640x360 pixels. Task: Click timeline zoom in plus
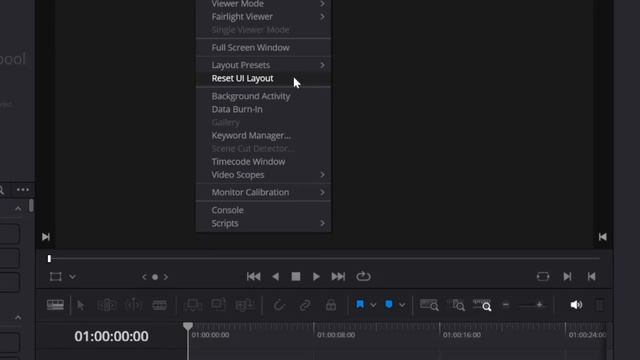(540, 305)
